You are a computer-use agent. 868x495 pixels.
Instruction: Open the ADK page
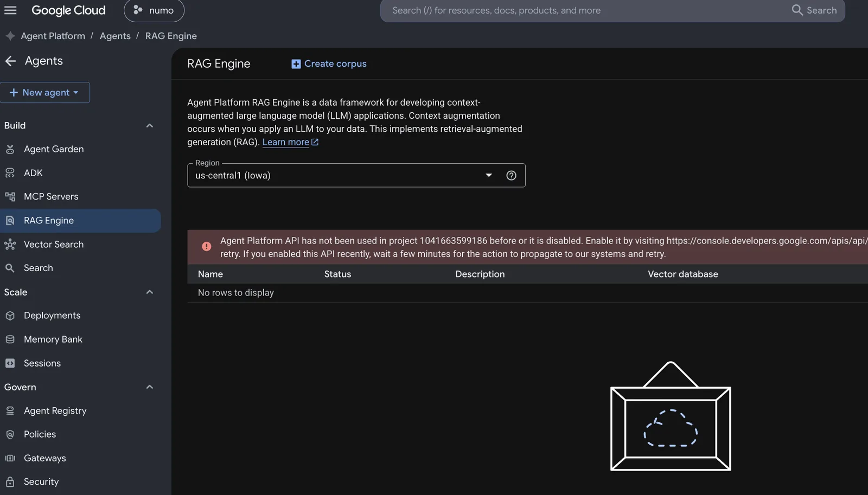[33, 173]
